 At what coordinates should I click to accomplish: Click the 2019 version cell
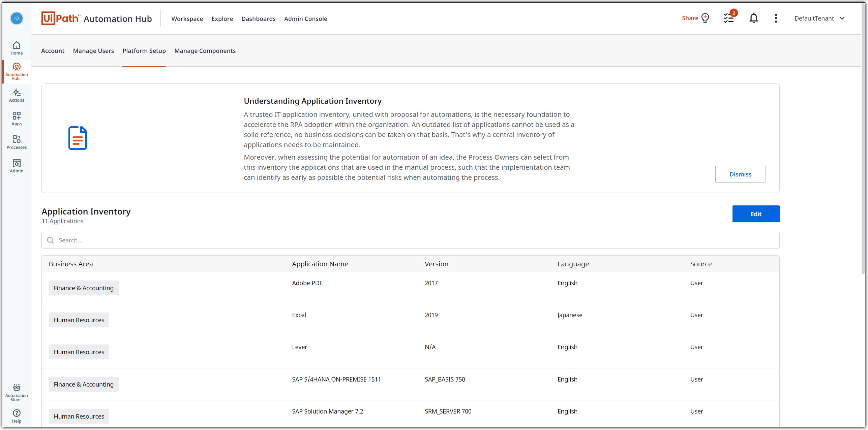click(431, 315)
